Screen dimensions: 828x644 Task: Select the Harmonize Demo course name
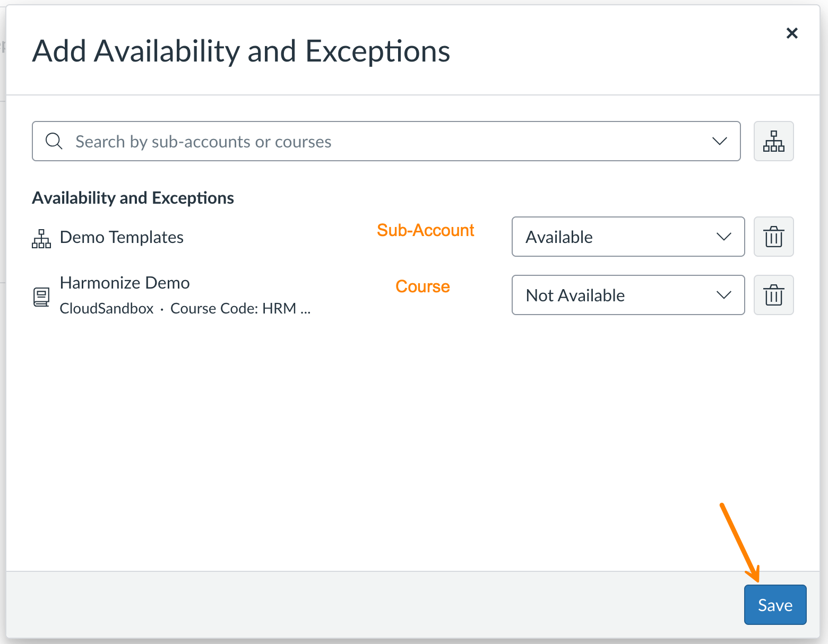[x=125, y=283]
